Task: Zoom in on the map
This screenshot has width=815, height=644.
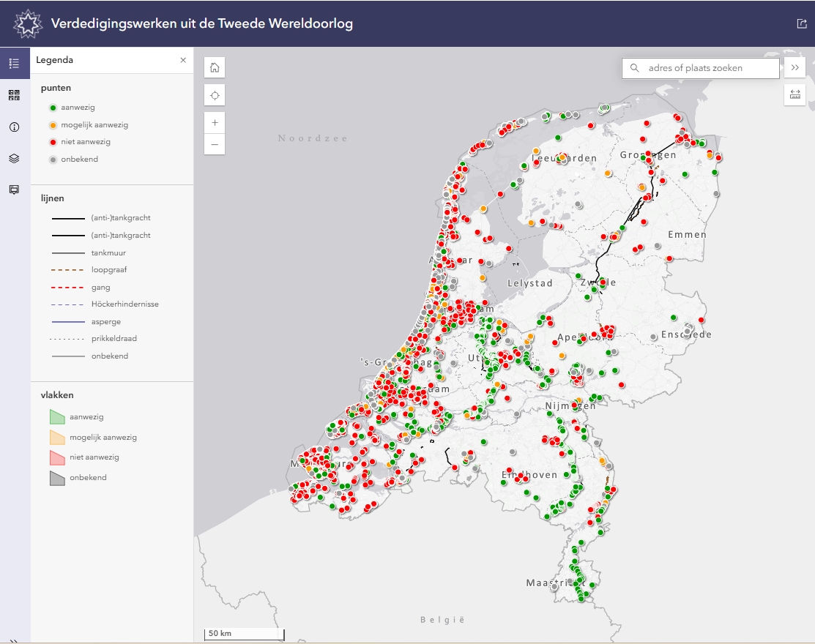Action: [x=215, y=123]
